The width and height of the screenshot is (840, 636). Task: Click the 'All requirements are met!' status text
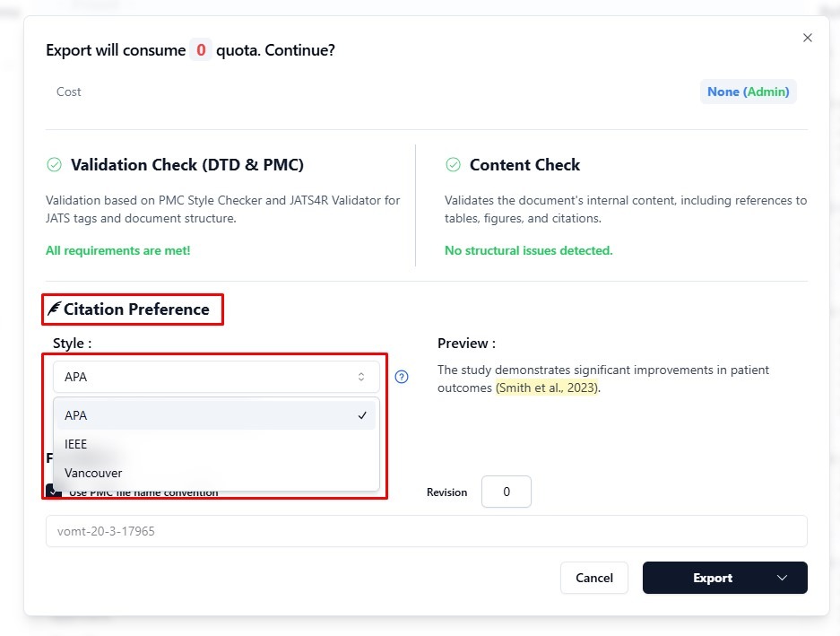[118, 250]
